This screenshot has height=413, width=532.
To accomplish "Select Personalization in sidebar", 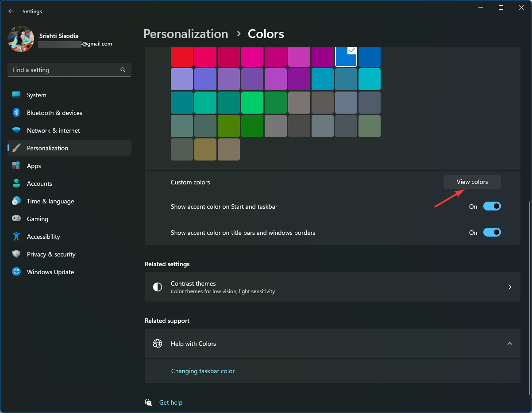I will (69, 148).
